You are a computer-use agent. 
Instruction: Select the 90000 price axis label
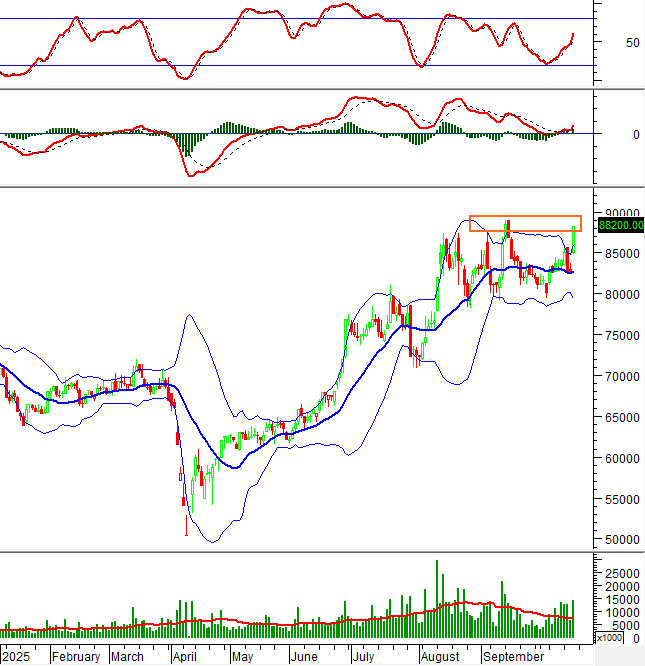pyautogui.click(x=619, y=214)
